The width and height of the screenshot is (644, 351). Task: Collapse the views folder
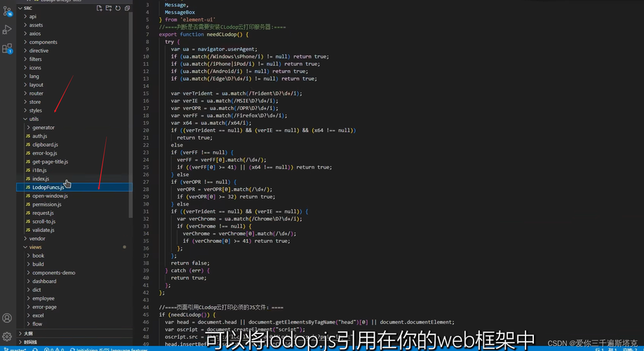point(74,247)
